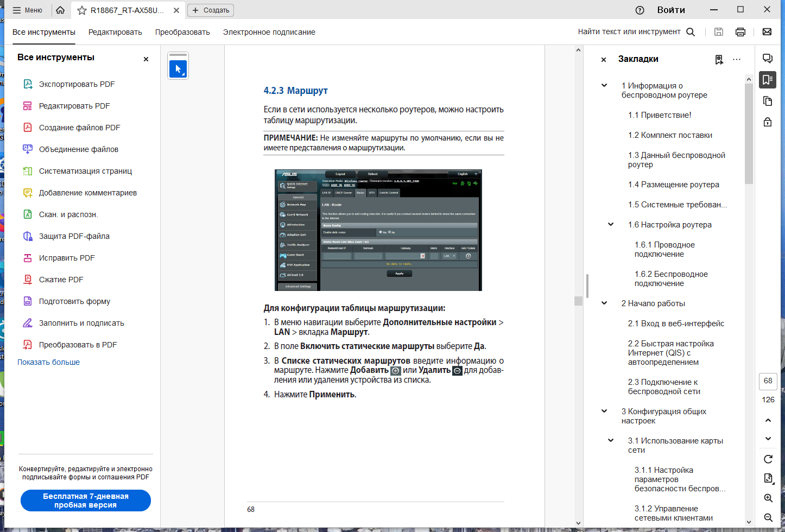Select Подготовить форму tool

pos(74,301)
